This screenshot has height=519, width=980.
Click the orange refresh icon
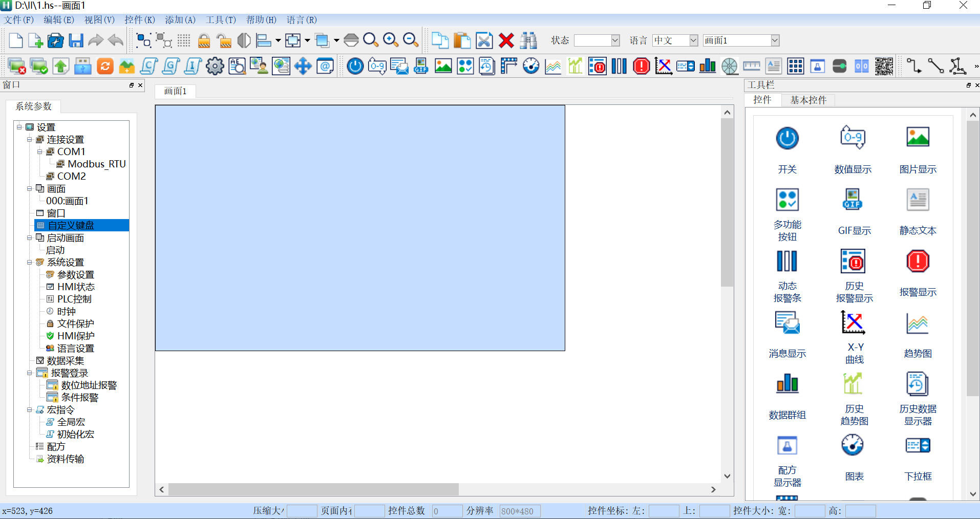(x=105, y=66)
